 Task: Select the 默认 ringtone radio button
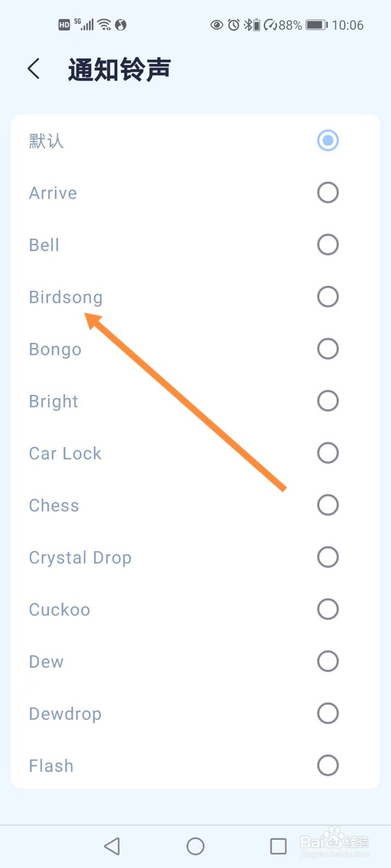(328, 141)
